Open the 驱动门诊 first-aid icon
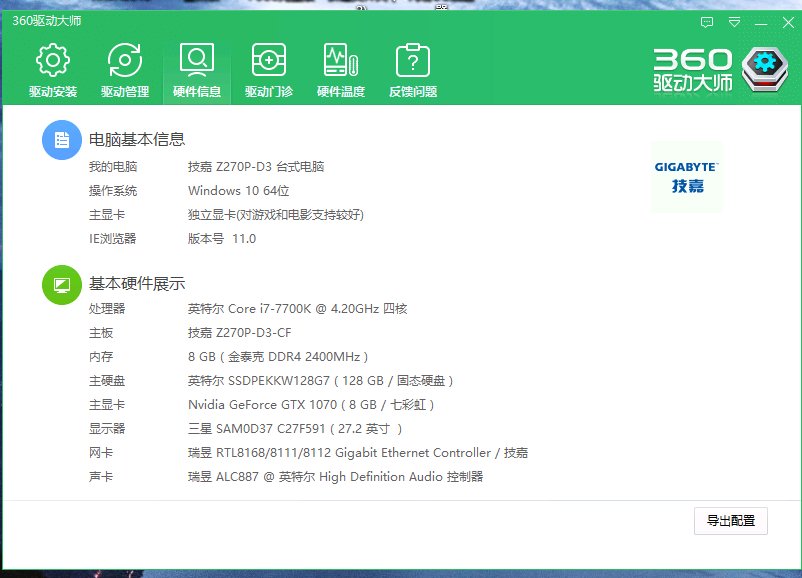The image size is (802, 578). point(269,60)
